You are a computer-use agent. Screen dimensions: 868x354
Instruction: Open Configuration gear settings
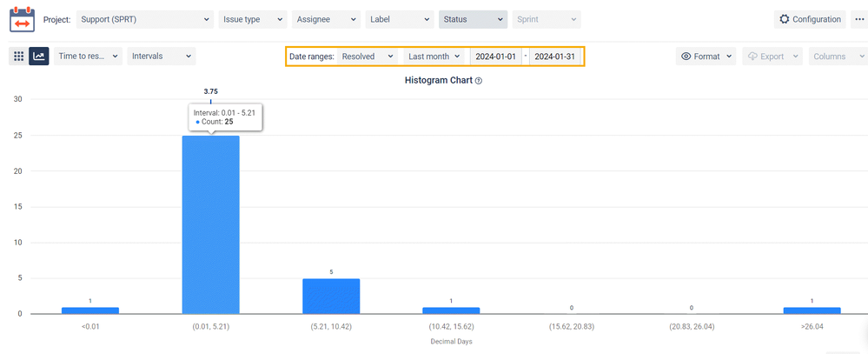click(810, 19)
